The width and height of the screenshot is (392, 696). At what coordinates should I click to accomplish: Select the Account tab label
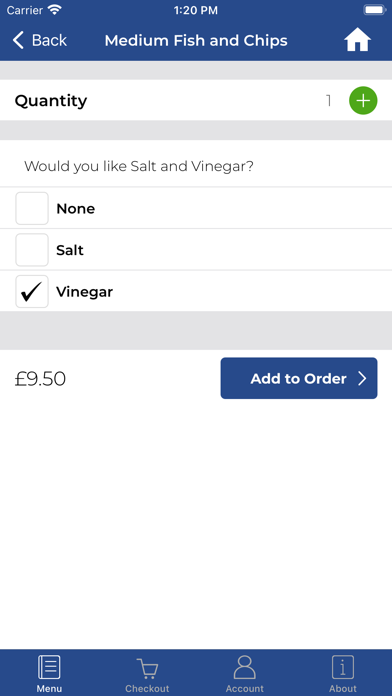[x=245, y=688]
